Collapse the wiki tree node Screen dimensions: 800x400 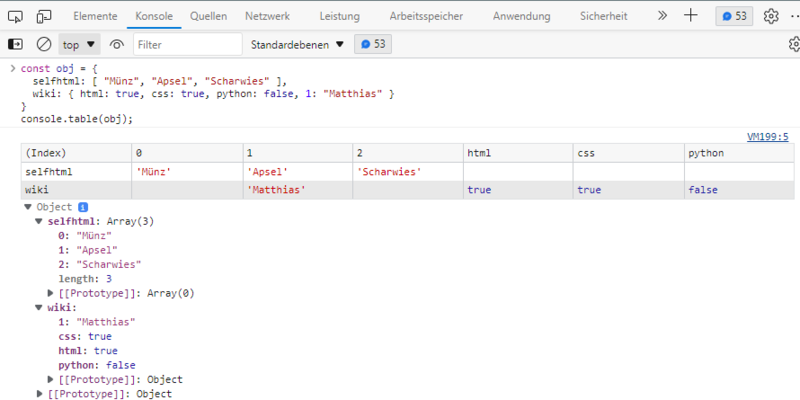39,308
